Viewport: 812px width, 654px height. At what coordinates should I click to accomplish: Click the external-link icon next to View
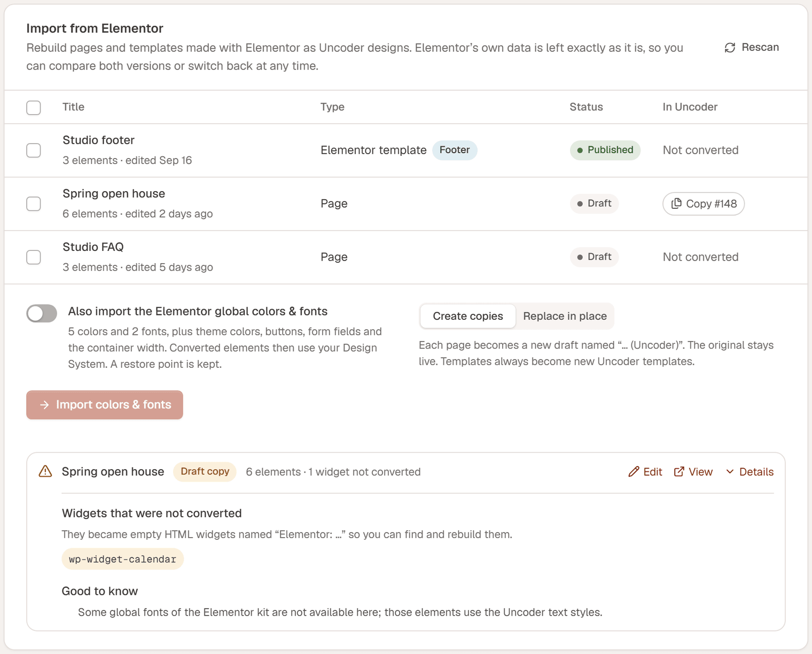(679, 471)
